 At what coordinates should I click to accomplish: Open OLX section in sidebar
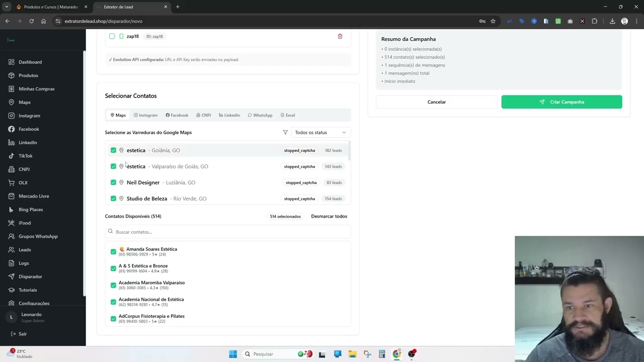point(23,183)
